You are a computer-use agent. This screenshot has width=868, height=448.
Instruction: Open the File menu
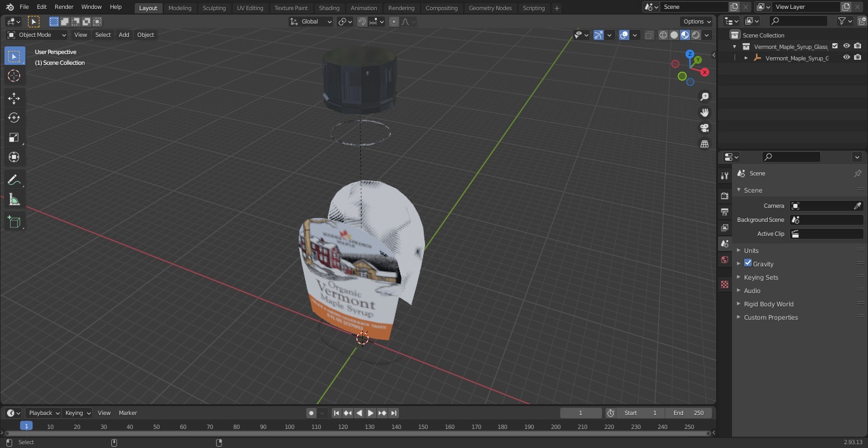(x=24, y=7)
